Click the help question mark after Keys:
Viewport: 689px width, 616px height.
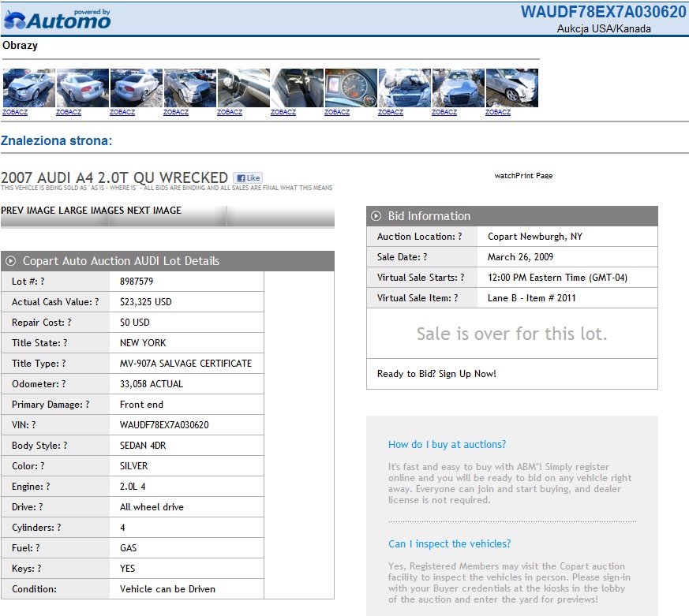[39, 569]
